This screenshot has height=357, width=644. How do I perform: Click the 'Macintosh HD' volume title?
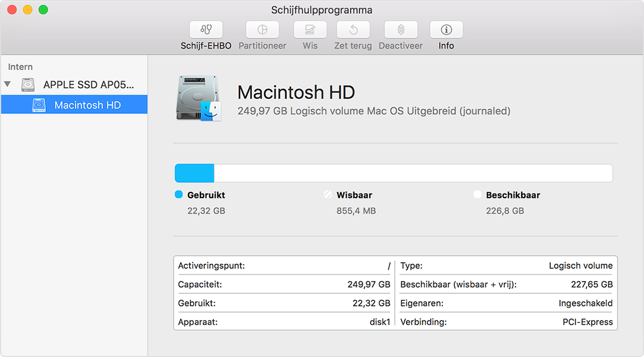pyautogui.click(x=296, y=93)
